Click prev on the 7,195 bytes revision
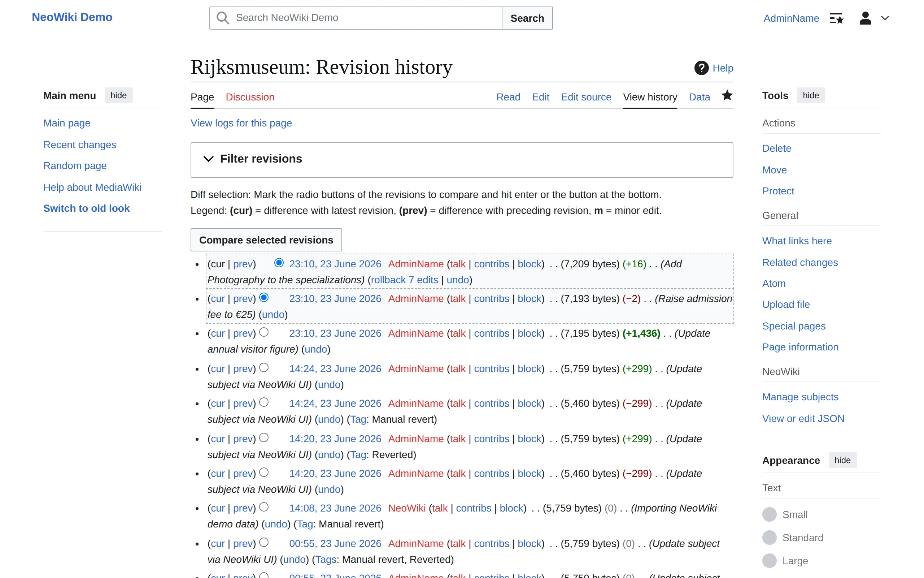 [x=243, y=333]
